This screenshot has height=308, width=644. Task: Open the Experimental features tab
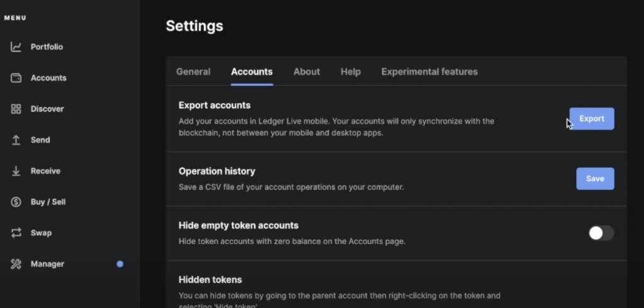(429, 72)
